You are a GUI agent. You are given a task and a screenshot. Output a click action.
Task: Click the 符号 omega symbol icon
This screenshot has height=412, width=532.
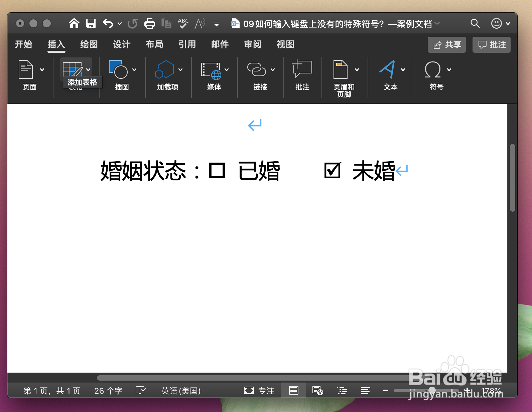433,69
